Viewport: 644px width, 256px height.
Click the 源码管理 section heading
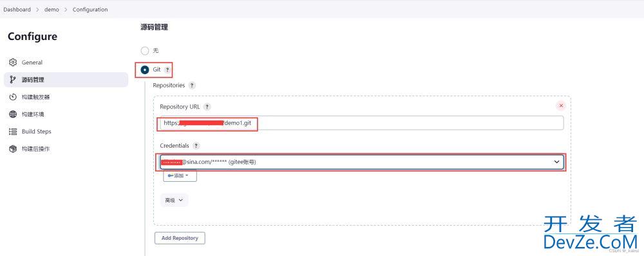click(x=155, y=28)
